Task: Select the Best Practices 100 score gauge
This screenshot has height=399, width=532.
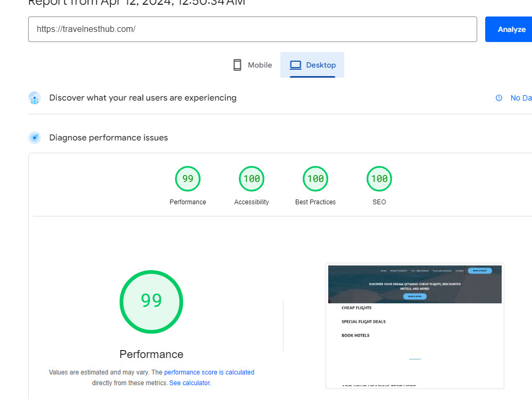Action: 315,179
